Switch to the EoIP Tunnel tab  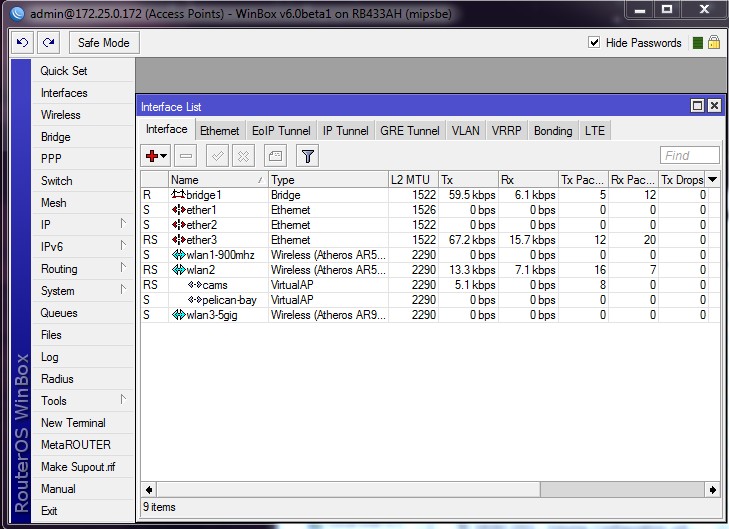click(281, 131)
